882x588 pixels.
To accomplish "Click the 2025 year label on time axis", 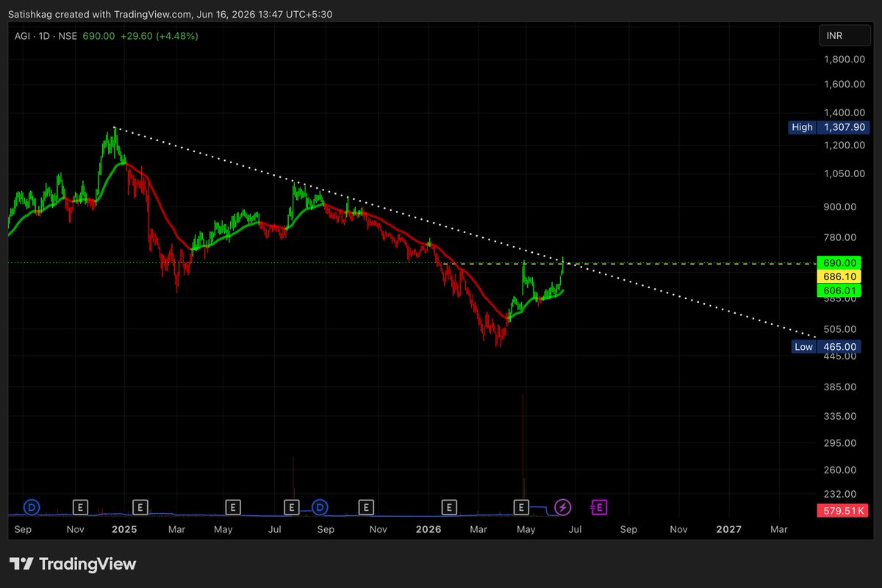I will (124, 529).
